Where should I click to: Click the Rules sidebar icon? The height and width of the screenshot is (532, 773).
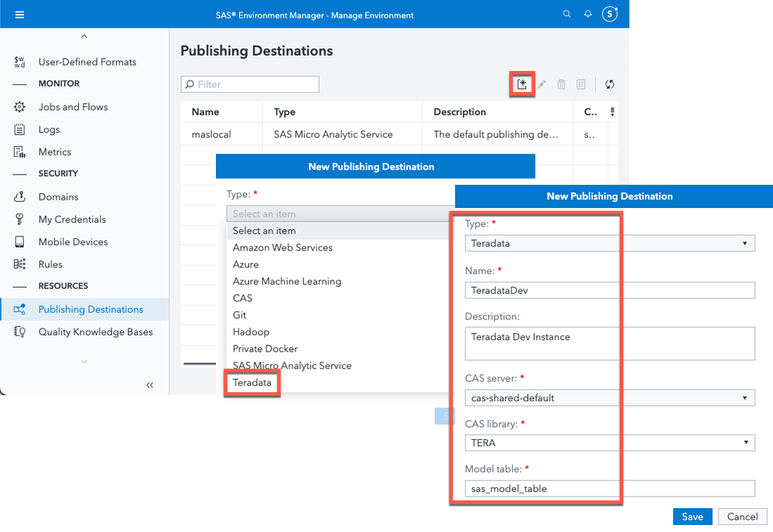tap(19, 264)
